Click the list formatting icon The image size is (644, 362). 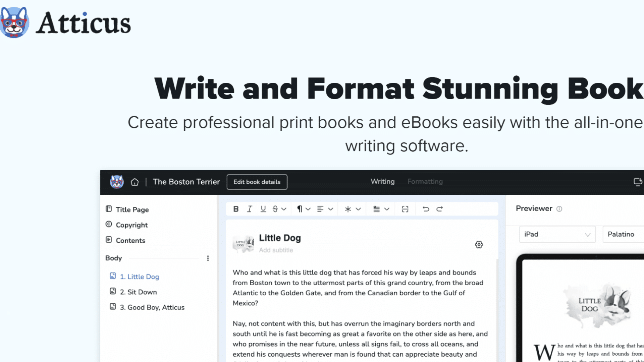point(377,209)
